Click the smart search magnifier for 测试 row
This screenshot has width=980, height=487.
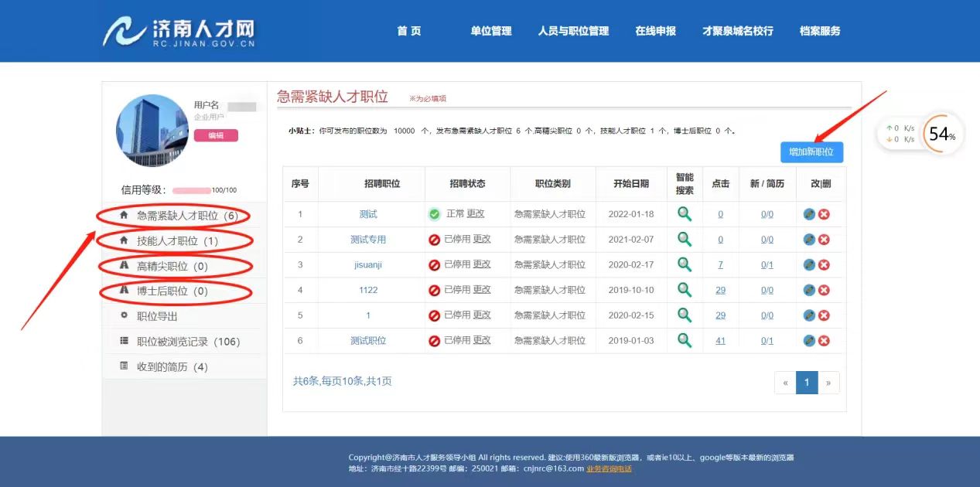685,214
